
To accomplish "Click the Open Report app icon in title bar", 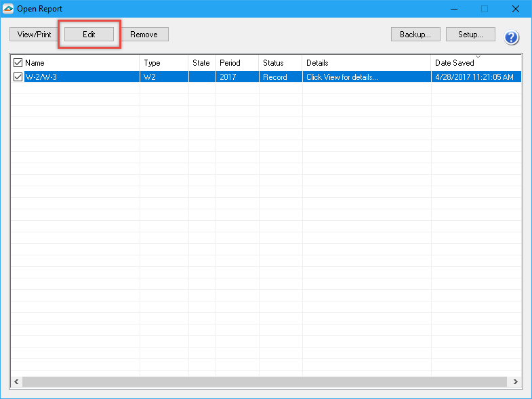I will pos(8,9).
